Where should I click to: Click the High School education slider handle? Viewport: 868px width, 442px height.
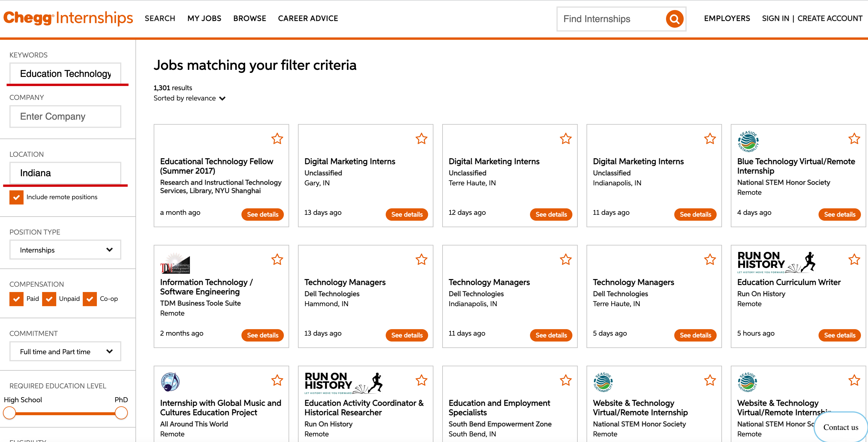[9, 413]
